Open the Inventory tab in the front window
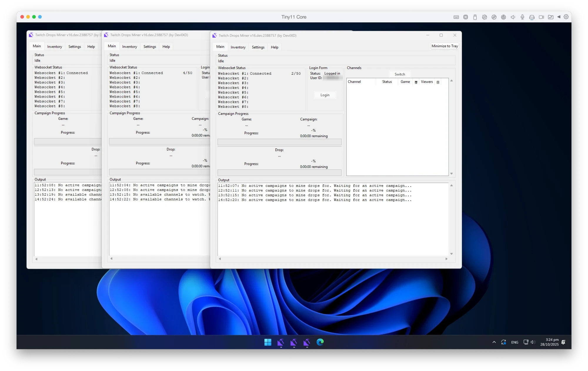The image size is (588, 371). (x=238, y=47)
